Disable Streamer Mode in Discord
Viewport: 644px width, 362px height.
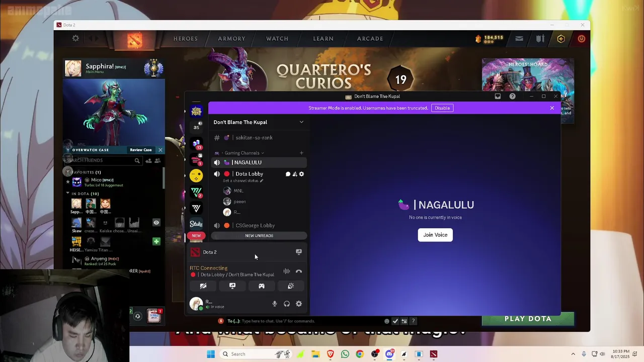(442, 108)
